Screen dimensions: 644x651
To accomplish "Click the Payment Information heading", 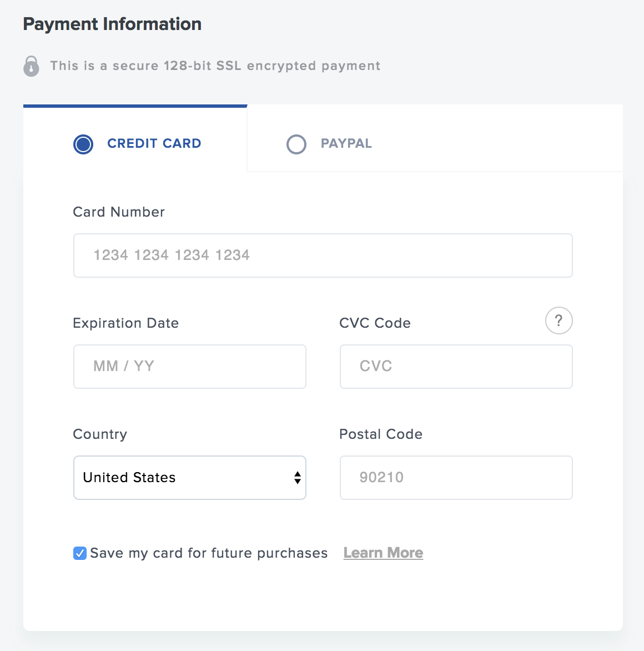I will click(x=112, y=24).
